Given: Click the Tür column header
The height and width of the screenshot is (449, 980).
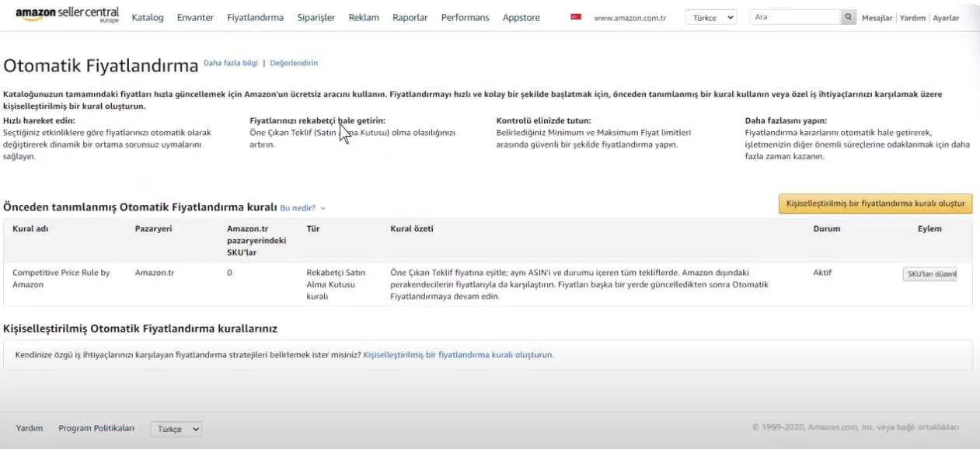Looking at the screenshot, I should click(x=313, y=229).
